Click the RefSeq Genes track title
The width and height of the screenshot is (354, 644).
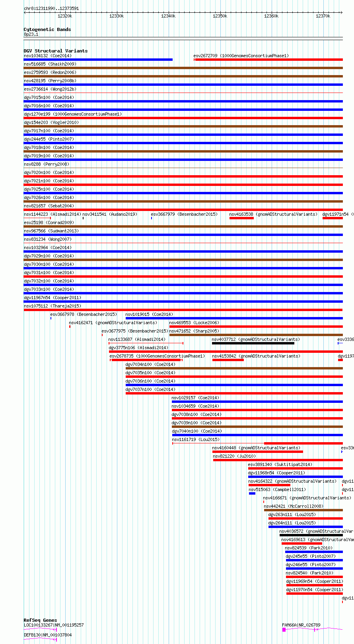(40, 620)
